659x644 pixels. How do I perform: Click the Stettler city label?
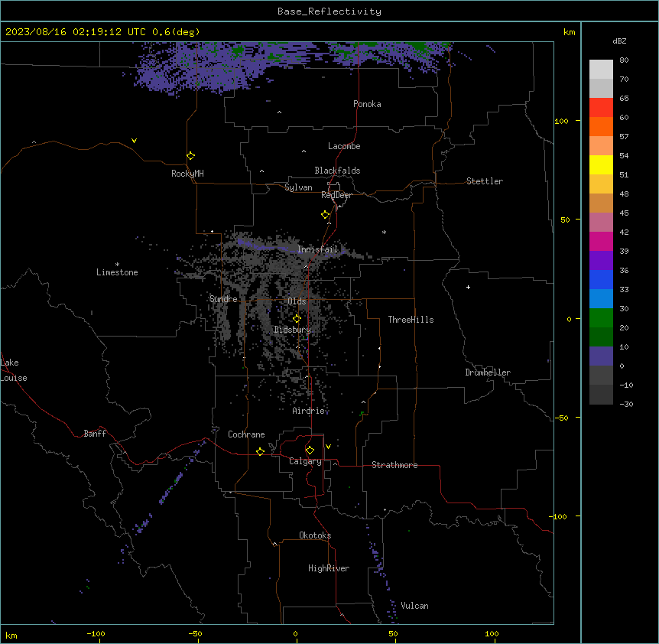tap(485, 181)
